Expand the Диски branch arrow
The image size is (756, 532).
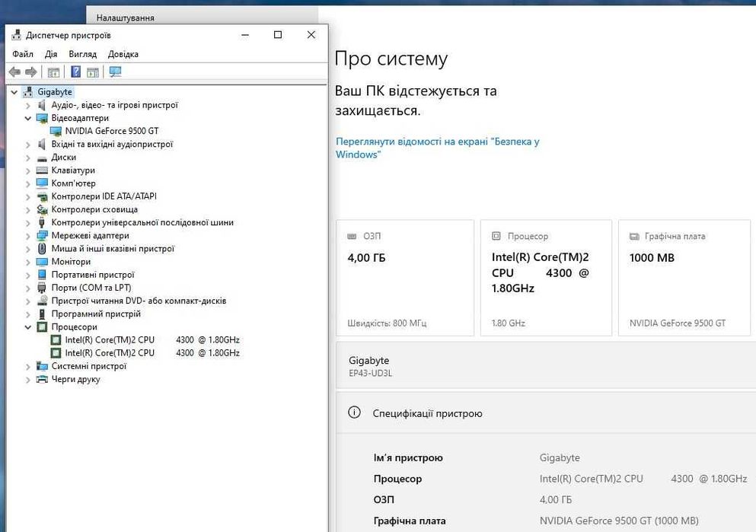coord(28,158)
